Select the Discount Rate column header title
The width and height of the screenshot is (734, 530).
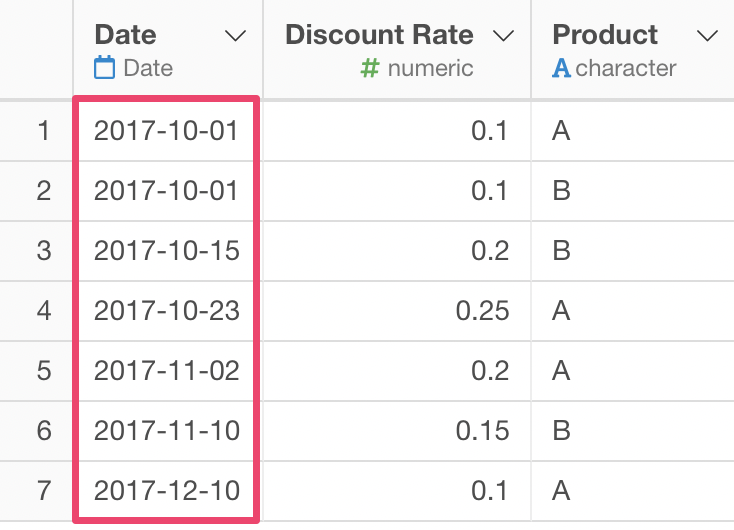tap(379, 35)
